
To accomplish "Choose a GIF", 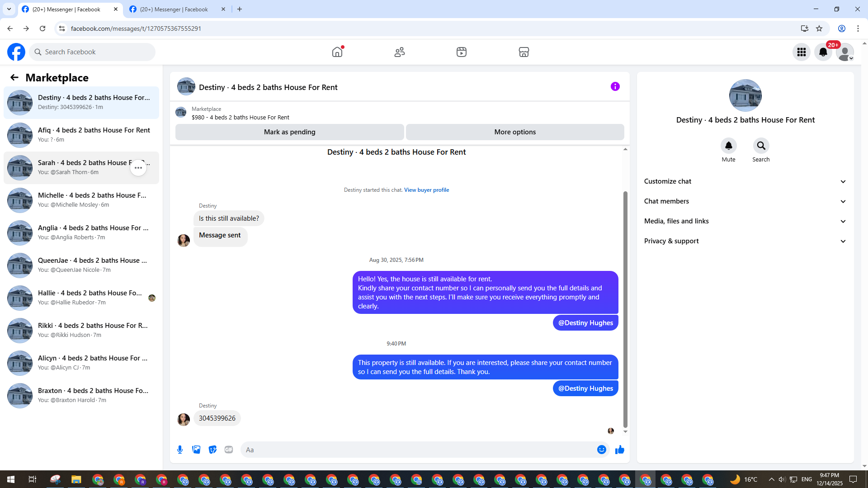I will click(229, 450).
